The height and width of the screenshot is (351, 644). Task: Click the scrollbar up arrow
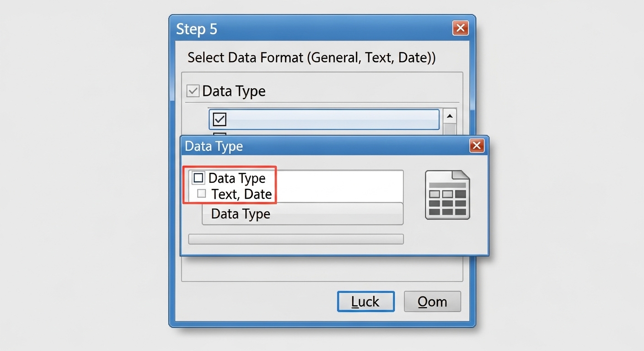(x=450, y=117)
